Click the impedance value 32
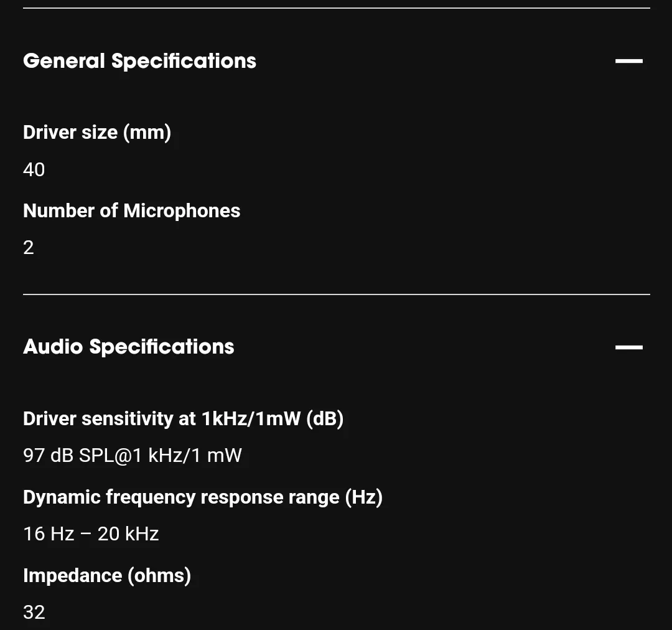The height and width of the screenshot is (630, 672). pos(34,613)
